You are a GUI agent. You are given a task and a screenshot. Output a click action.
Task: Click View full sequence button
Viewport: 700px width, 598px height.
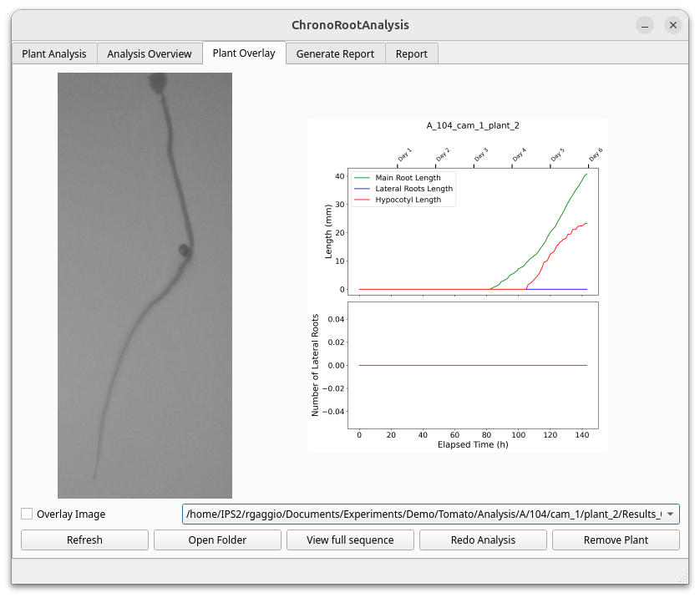pos(350,540)
